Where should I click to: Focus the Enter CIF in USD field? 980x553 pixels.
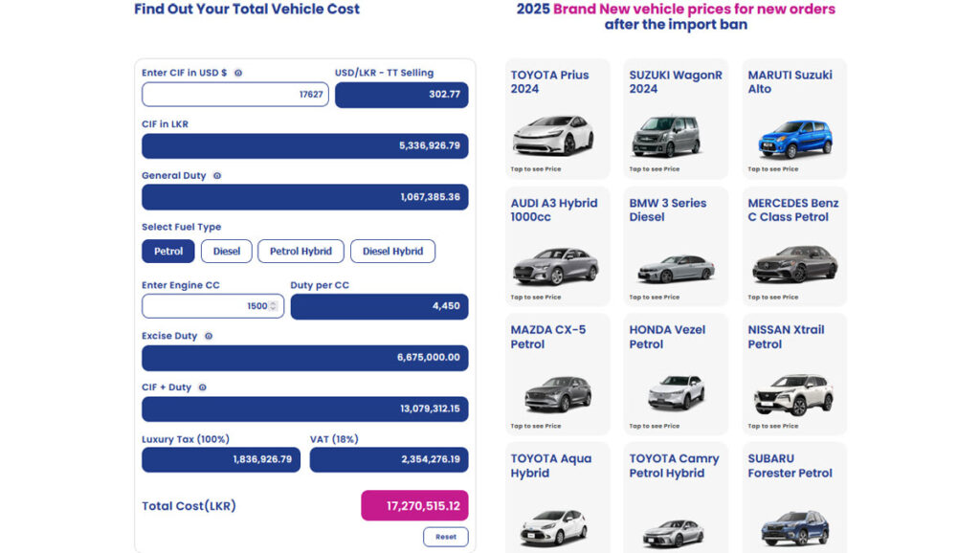tap(234, 95)
